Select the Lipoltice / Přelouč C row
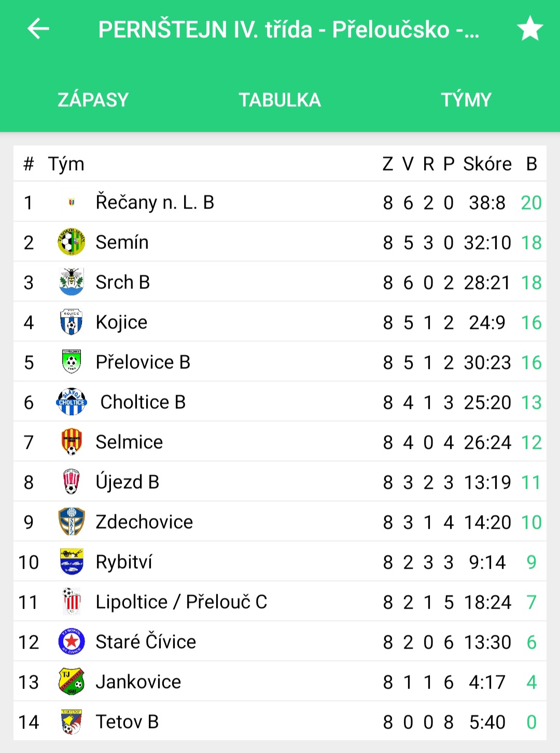 280,601
